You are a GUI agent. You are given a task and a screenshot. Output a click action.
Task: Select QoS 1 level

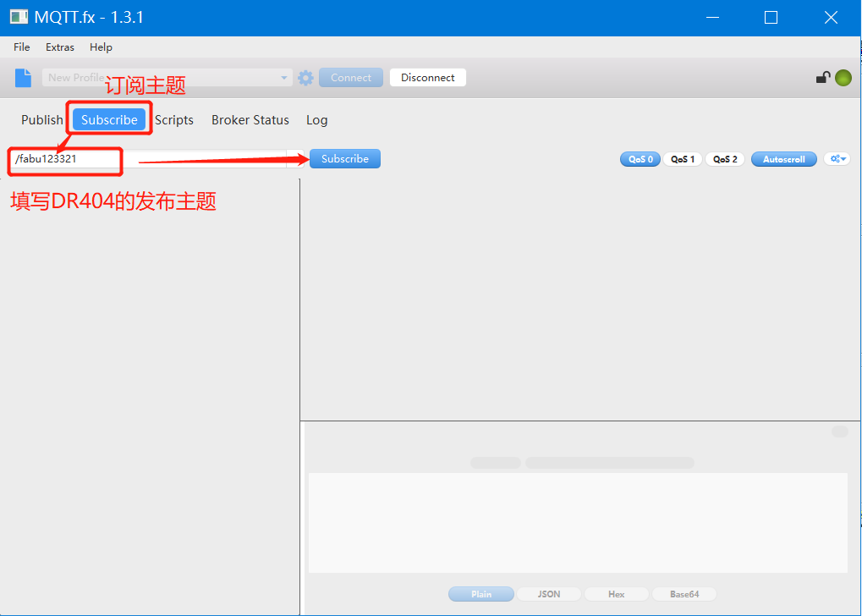pyautogui.click(x=682, y=159)
